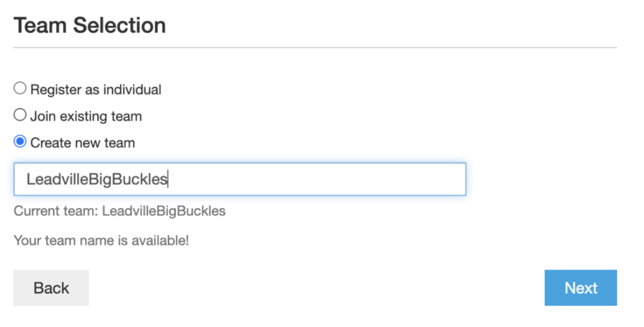Click the team name after "Current team:"

point(164,211)
